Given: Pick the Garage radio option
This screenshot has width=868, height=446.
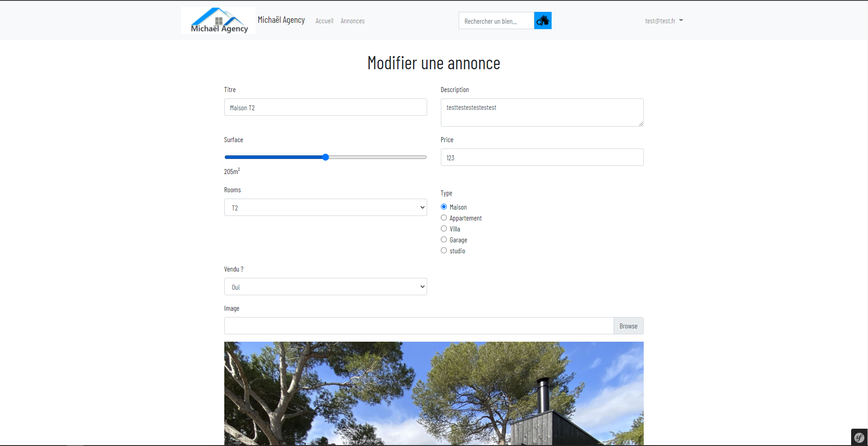Looking at the screenshot, I should click(x=444, y=240).
